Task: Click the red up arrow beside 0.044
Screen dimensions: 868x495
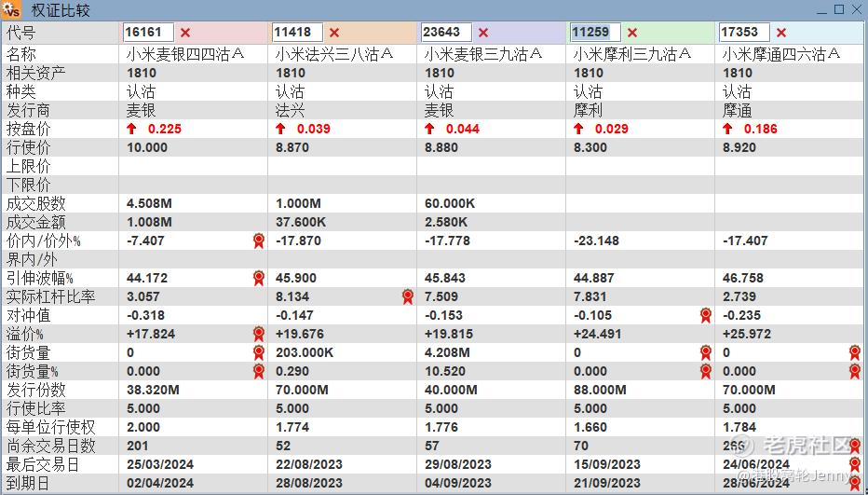Action: [429, 129]
